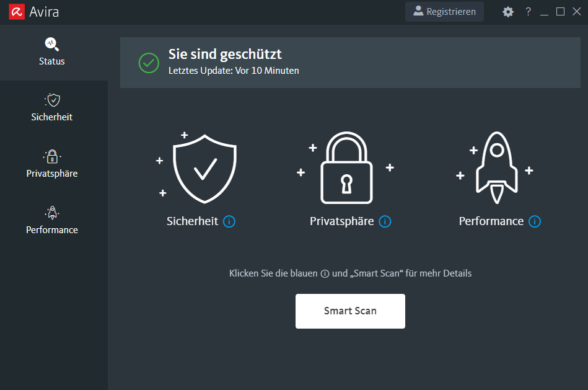Open Privatsphäre from the sidebar
Image resolution: width=588 pixels, height=390 pixels.
(51, 163)
